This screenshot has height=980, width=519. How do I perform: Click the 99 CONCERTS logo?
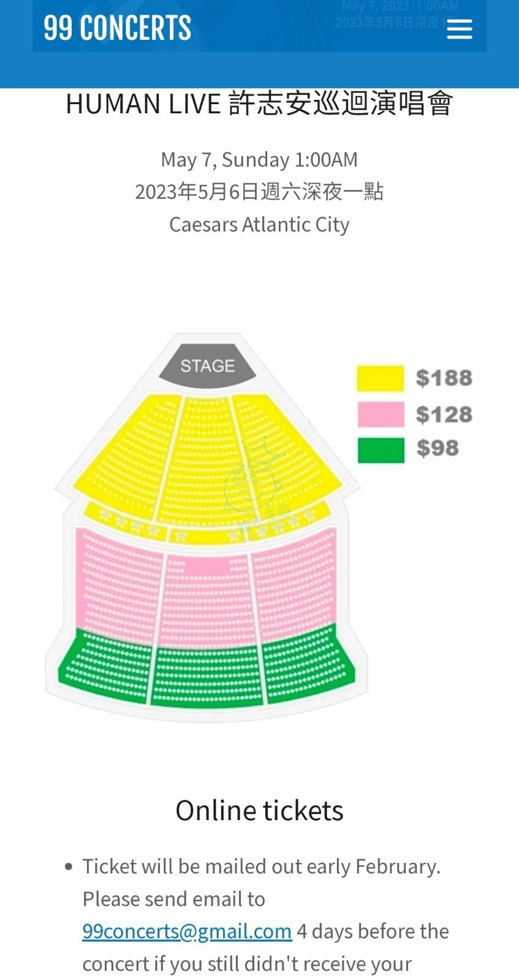118,28
